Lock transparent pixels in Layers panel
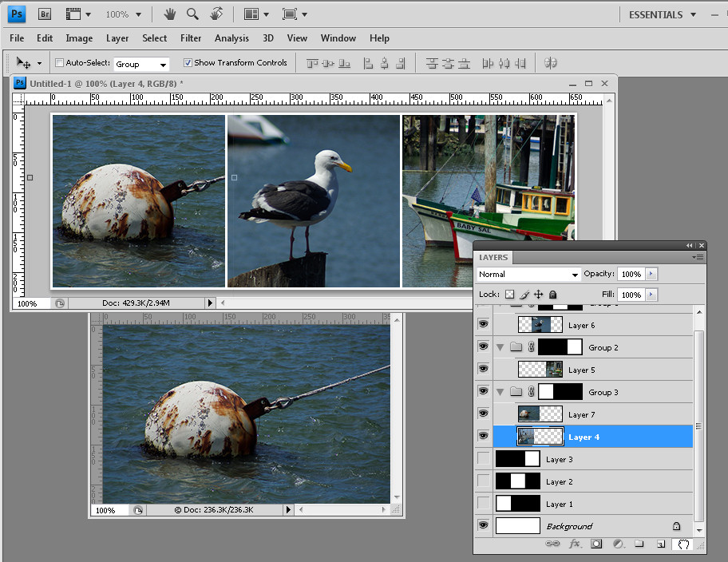This screenshot has width=728, height=562. click(x=510, y=295)
